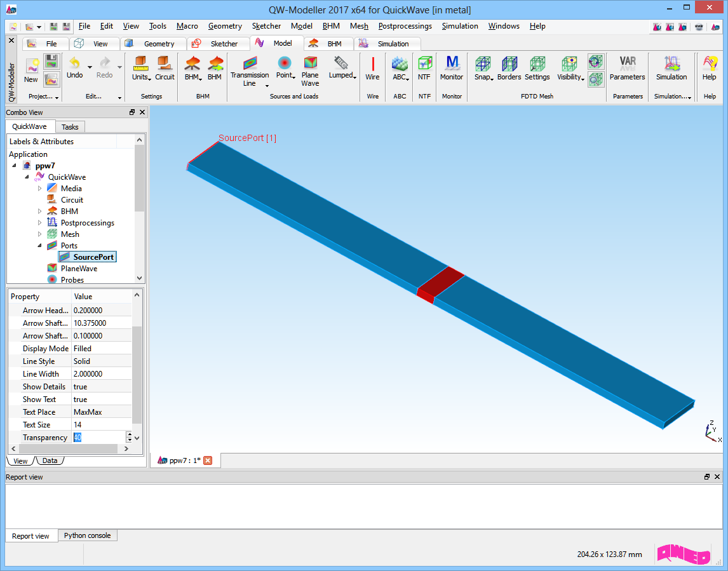
Task: Collapse the ppw7 root node
Action: 14,166
